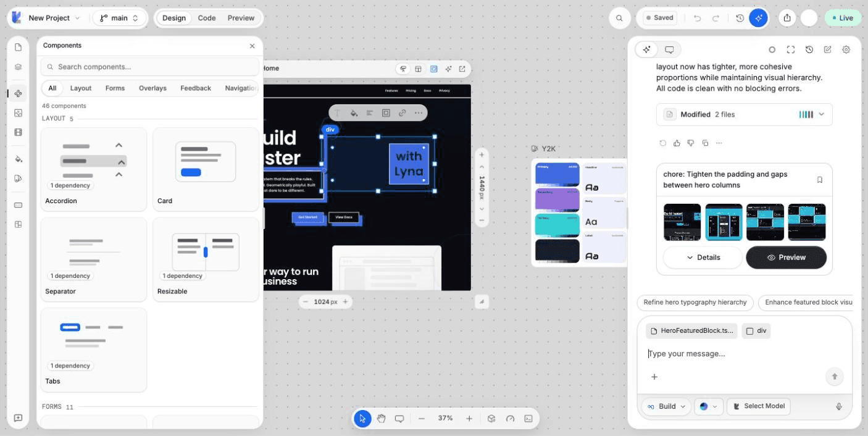Image resolution: width=868 pixels, height=436 pixels.
Task: Switch to the Preview view tab
Action: [241, 18]
